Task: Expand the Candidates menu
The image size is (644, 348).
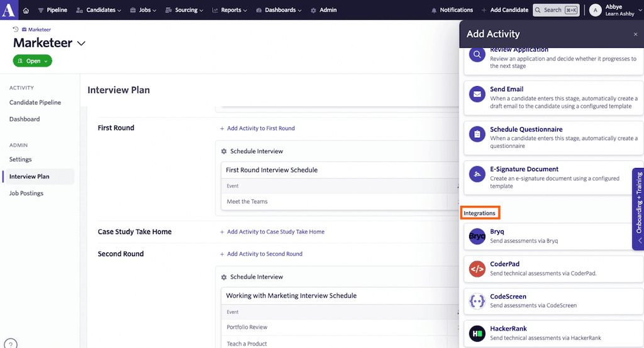Action: 99,10
